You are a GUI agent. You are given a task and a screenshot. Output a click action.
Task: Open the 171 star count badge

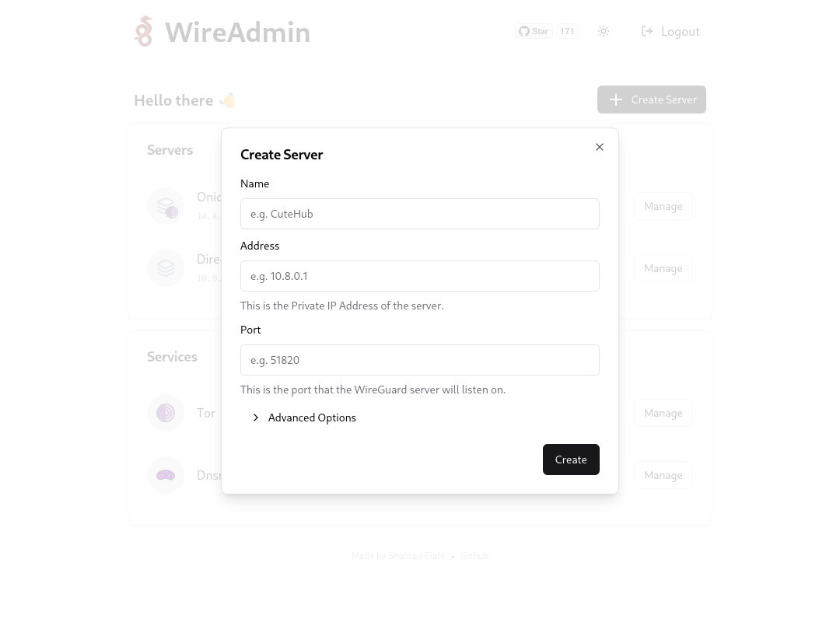(567, 31)
